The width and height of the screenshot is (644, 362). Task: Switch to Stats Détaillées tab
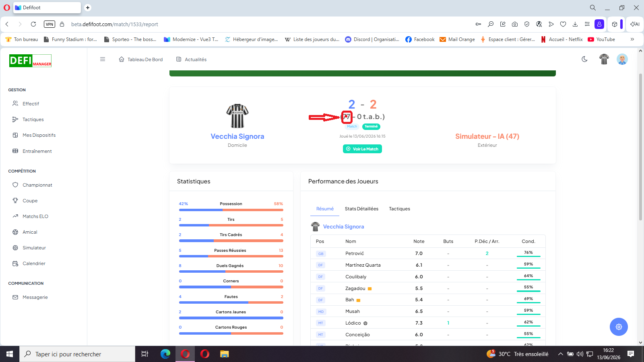click(361, 209)
